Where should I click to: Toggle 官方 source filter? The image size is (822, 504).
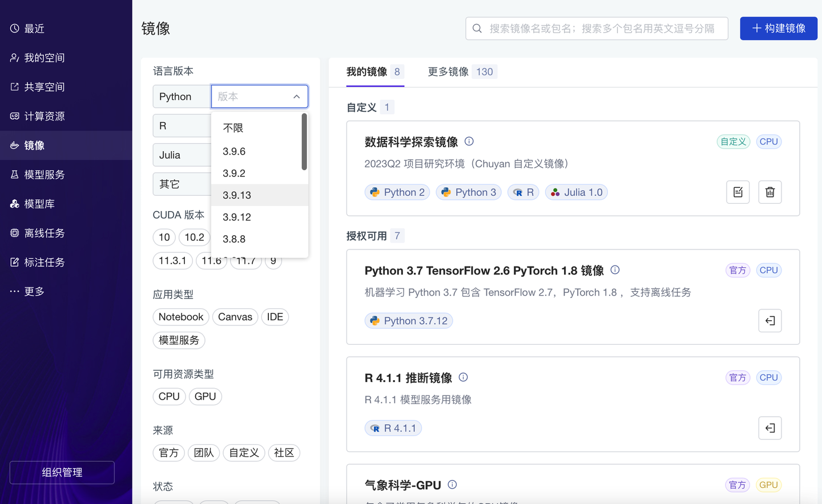point(169,453)
